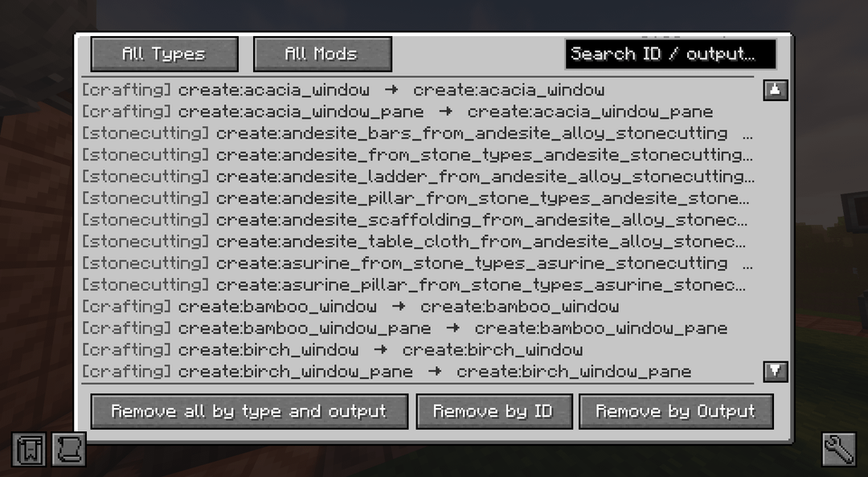Click the scroll down arrow button
The width and height of the screenshot is (868, 477).
point(775,371)
